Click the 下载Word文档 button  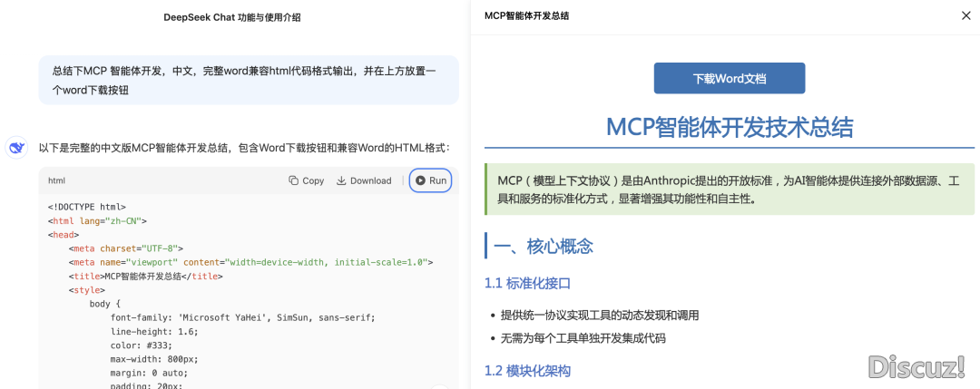(x=730, y=79)
